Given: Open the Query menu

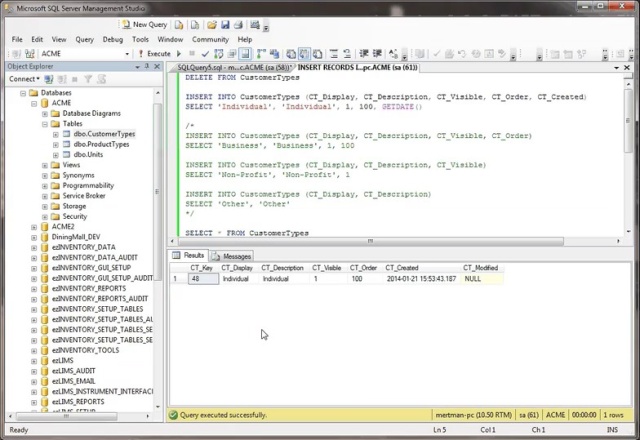Looking at the screenshot, I should tap(84, 39).
